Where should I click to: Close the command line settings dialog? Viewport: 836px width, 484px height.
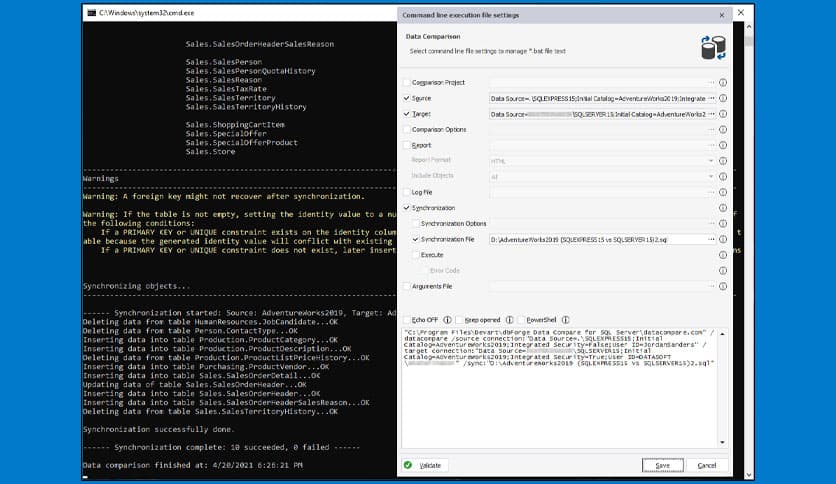[x=722, y=15]
